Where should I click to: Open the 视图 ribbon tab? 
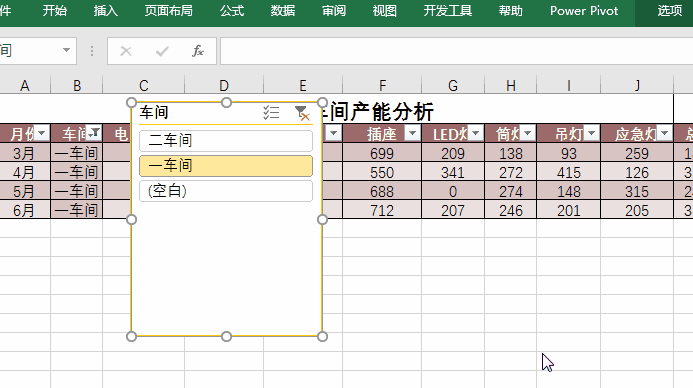pyautogui.click(x=385, y=11)
